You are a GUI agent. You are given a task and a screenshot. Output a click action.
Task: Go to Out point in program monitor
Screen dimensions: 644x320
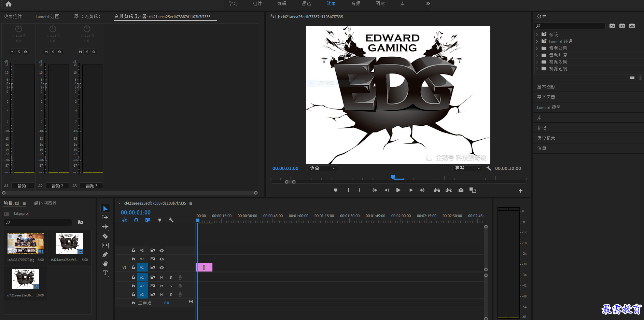pyautogui.click(x=422, y=190)
